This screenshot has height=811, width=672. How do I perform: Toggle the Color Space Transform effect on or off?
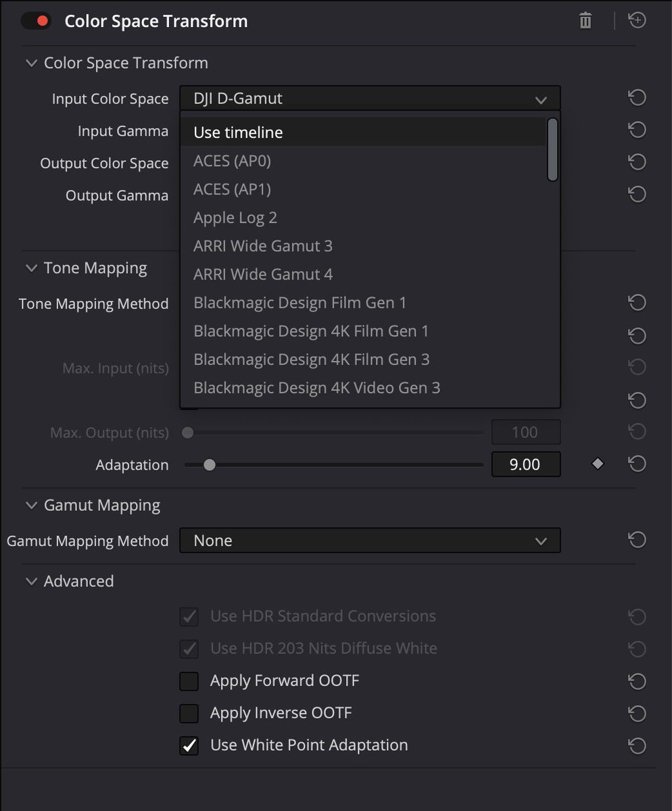click(36, 21)
